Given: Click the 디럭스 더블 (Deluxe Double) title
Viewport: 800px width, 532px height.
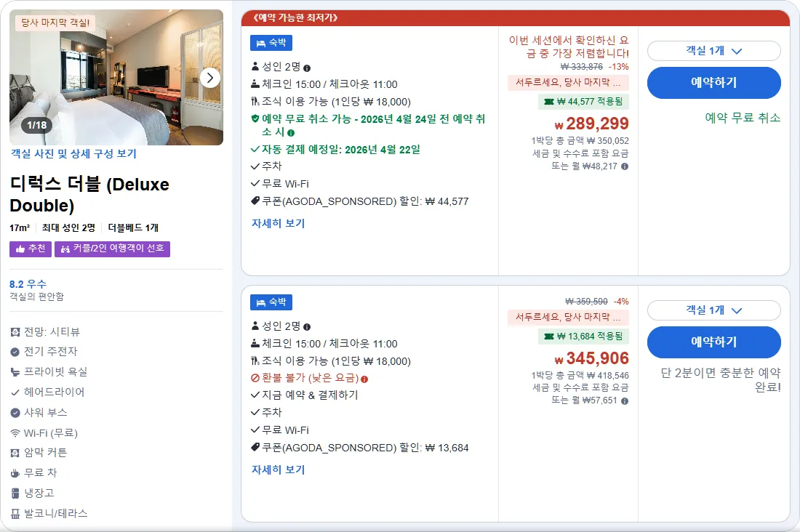Looking at the screenshot, I should (x=89, y=194).
